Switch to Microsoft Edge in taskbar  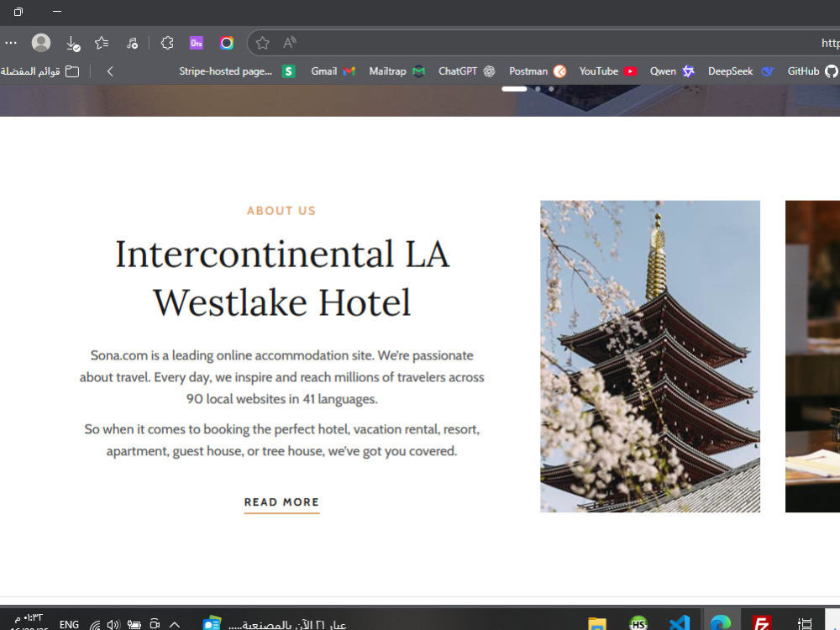click(721, 622)
